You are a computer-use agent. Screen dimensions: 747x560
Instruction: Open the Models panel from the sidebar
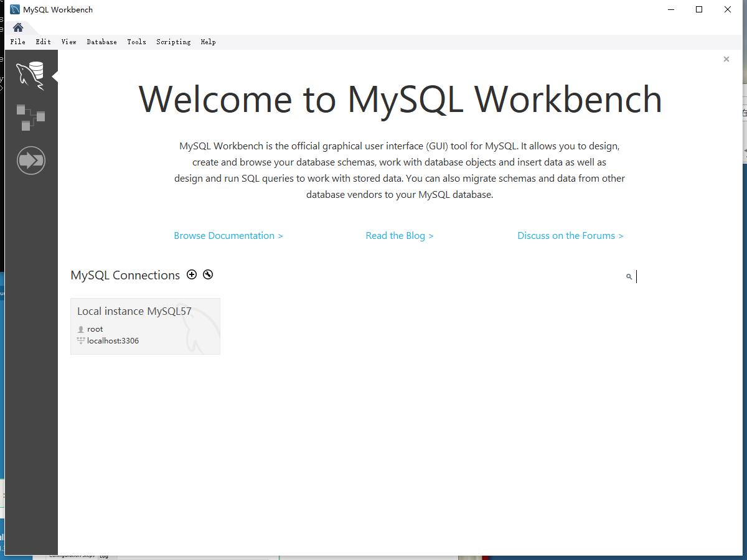[x=31, y=117]
